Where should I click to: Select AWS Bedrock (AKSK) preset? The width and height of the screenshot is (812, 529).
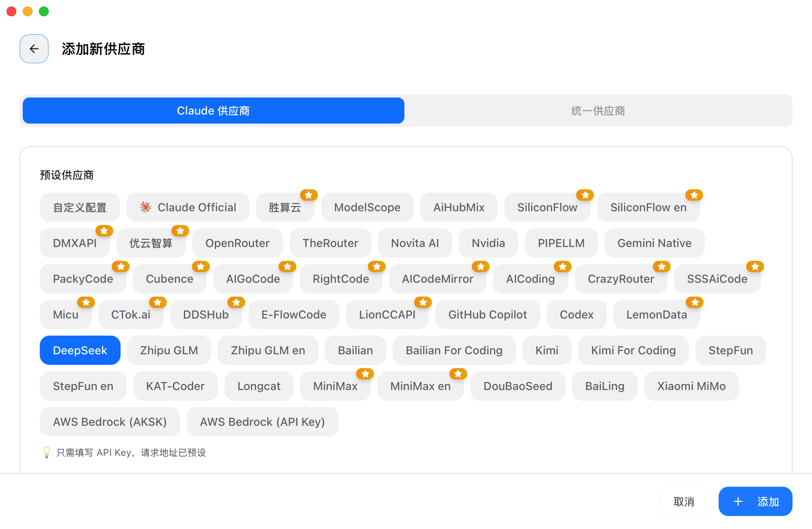point(110,422)
